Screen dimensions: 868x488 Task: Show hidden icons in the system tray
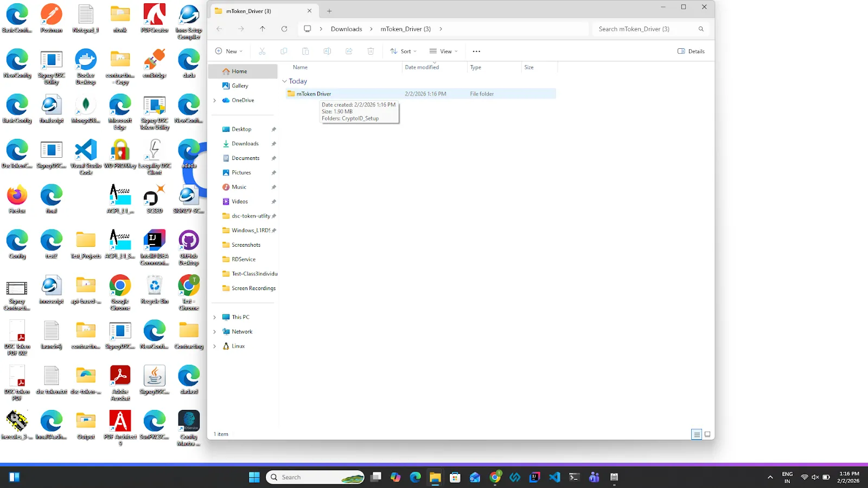pos(770,477)
